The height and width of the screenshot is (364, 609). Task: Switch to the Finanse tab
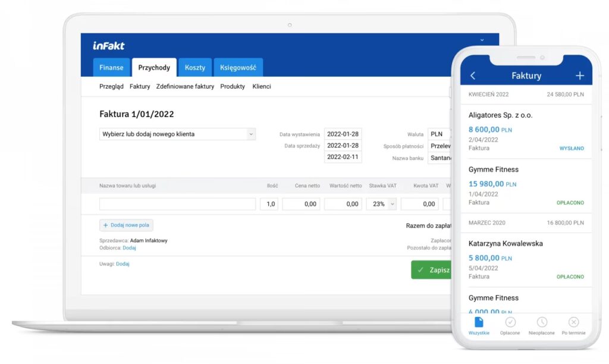tap(111, 68)
